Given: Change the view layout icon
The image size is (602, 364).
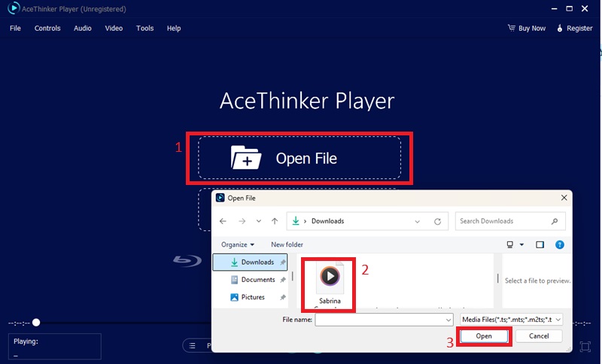Looking at the screenshot, I should [510, 244].
